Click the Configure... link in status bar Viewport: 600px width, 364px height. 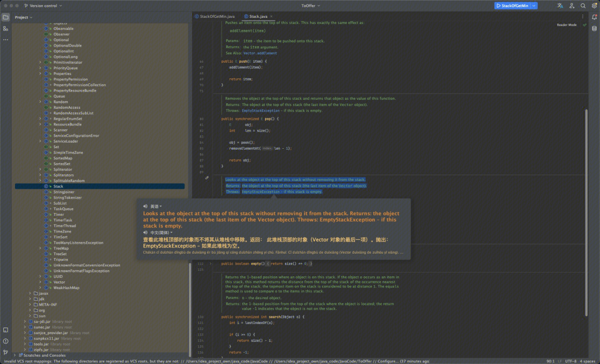(387, 361)
